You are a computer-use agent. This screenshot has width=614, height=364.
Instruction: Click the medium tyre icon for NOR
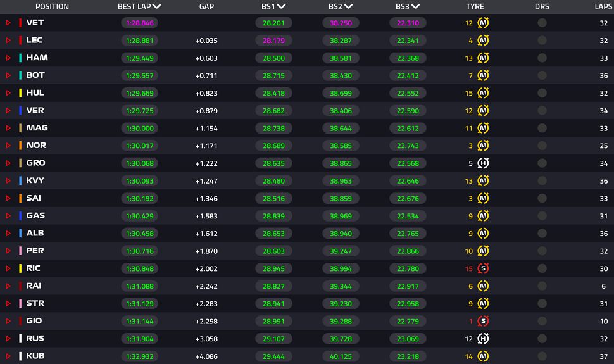tap(483, 146)
